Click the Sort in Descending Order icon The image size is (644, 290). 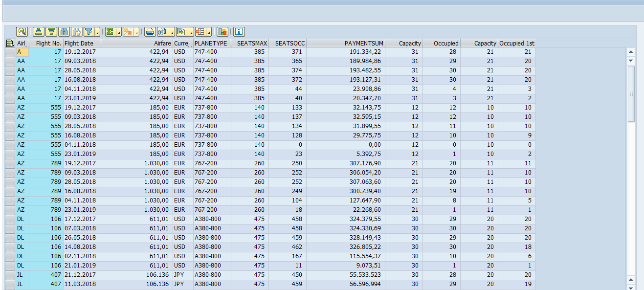pos(51,32)
